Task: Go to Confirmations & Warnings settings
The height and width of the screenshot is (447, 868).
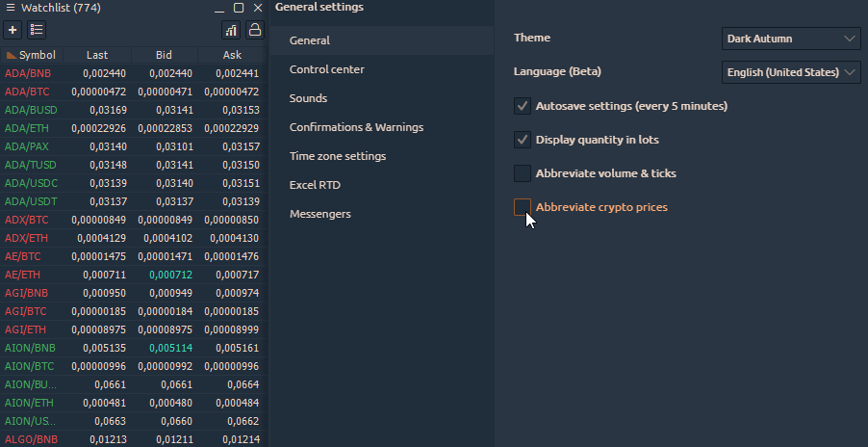Action: point(356,127)
